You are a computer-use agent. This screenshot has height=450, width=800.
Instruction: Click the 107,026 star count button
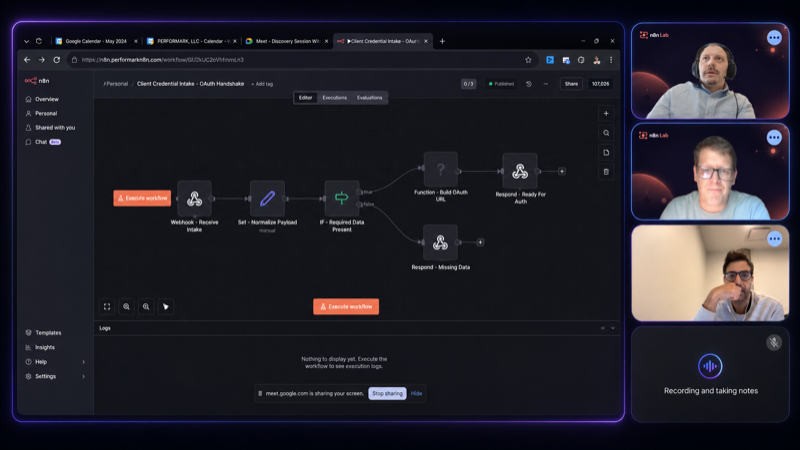[600, 84]
